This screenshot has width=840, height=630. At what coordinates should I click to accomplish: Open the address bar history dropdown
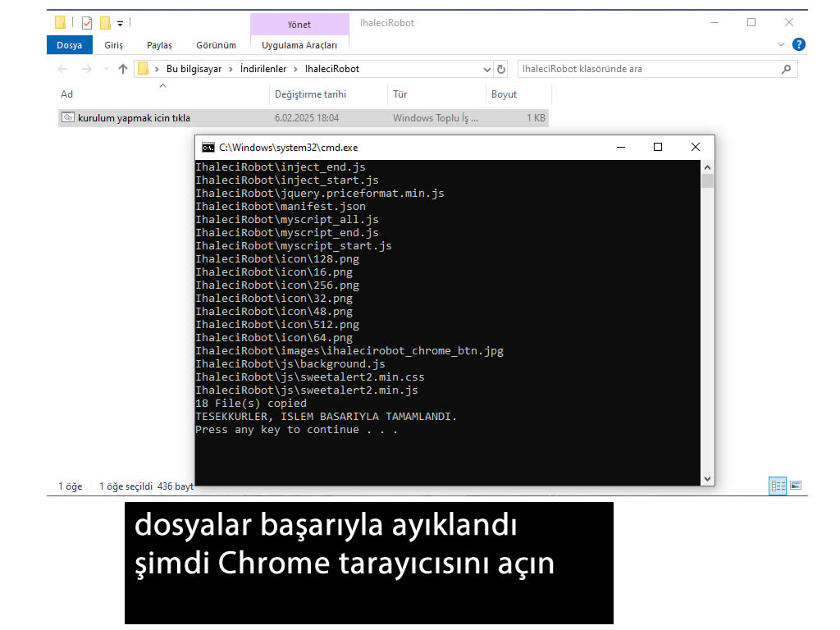(x=487, y=69)
